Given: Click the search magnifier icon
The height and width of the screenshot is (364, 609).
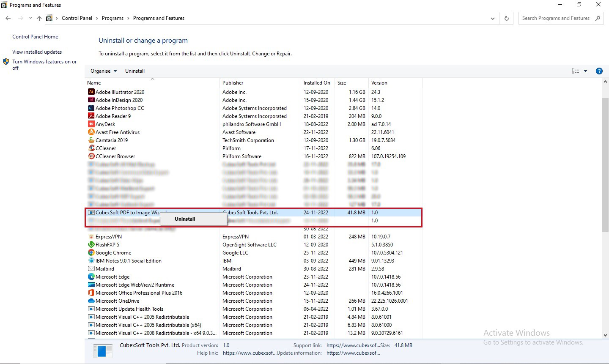Looking at the screenshot, I should coord(598,18).
